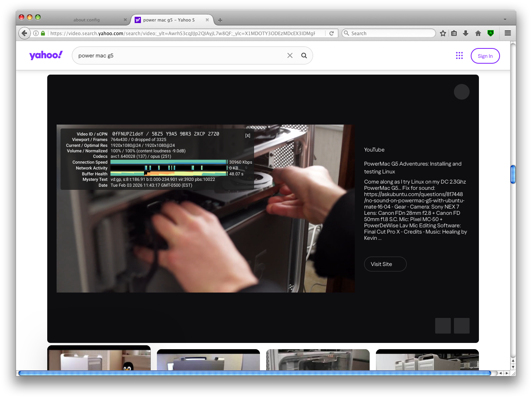
Task: Open the first thumbnail with penguin icon
Action: (99, 358)
